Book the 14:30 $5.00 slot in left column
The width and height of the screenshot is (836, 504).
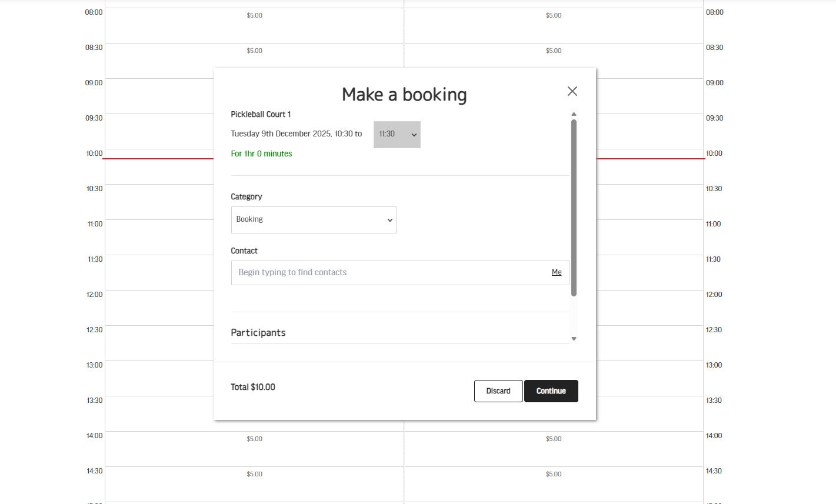click(x=254, y=475)
